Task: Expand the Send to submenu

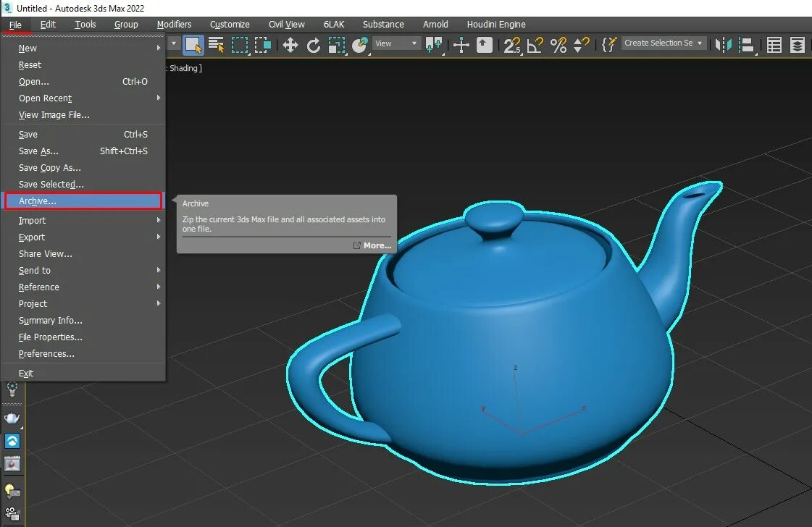Action: [83, 270]
